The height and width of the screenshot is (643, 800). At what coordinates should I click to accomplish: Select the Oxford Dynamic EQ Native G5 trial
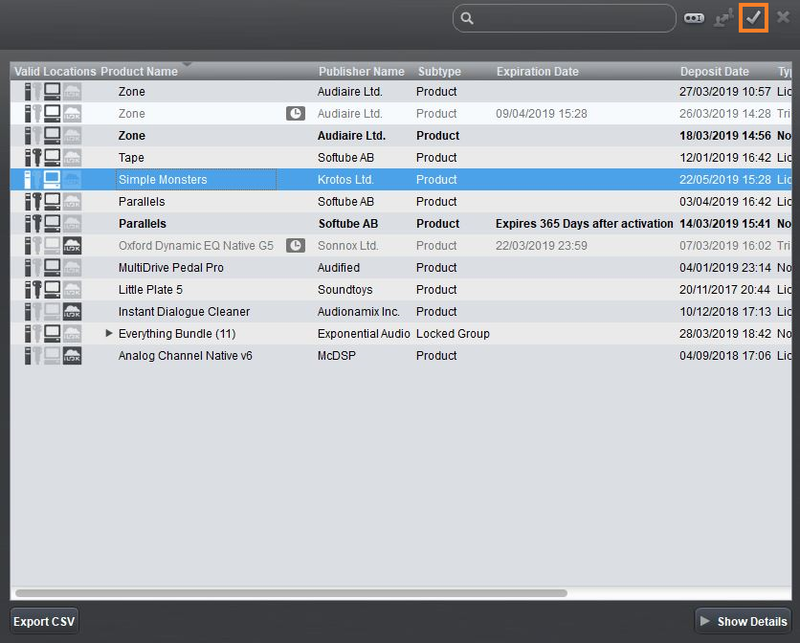401,245
